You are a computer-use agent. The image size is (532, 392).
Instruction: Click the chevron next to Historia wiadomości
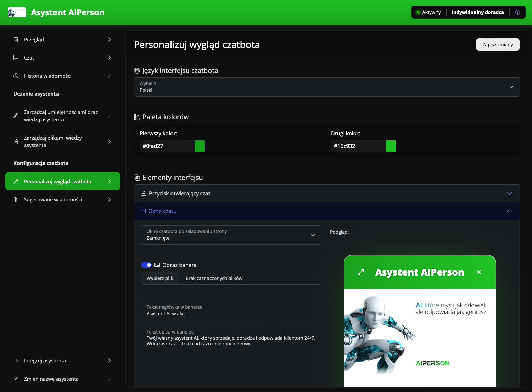[109, 76]
